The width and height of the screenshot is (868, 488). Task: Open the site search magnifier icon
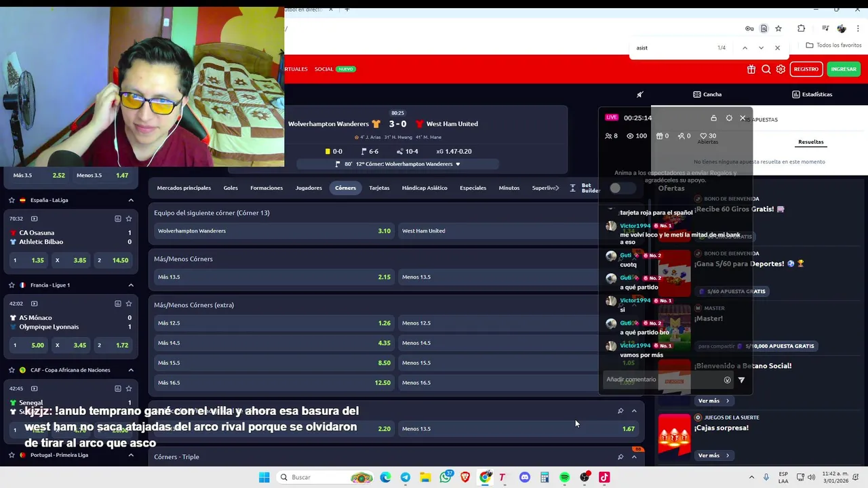(766, 69)
